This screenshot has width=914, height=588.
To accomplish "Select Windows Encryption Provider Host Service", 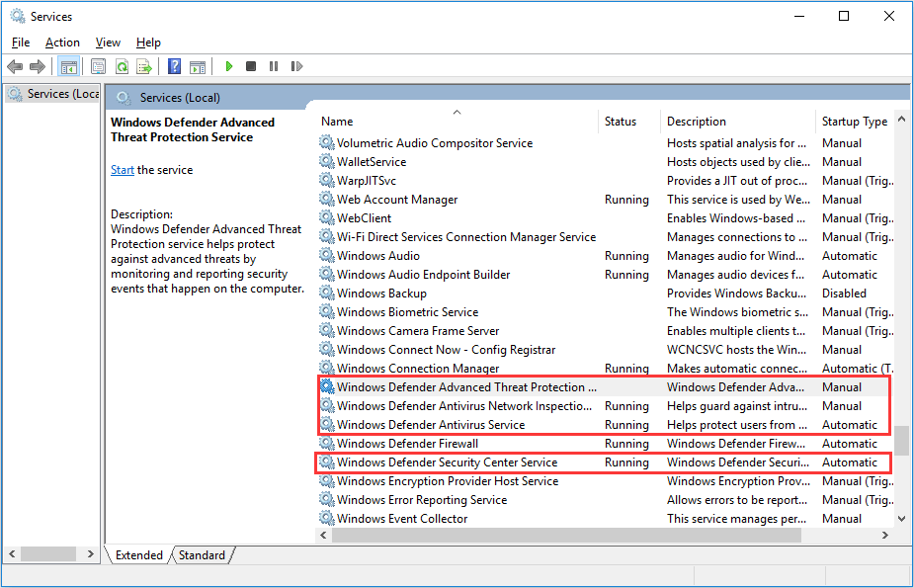I will pyautogui.click(x=605, y=480).
